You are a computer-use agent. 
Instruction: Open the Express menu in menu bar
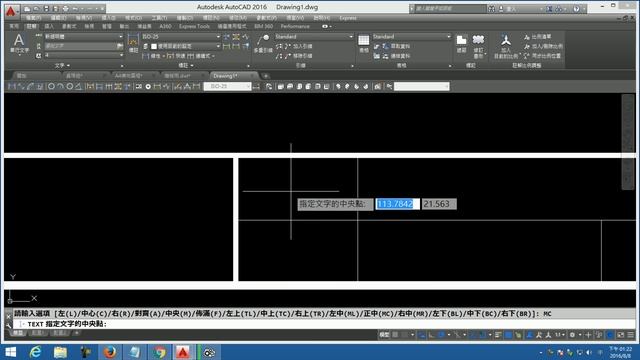tap(348, 18)
